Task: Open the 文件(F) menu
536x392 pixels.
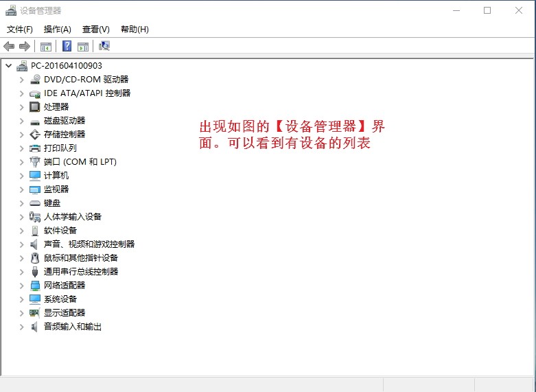Action: (19, 29)
